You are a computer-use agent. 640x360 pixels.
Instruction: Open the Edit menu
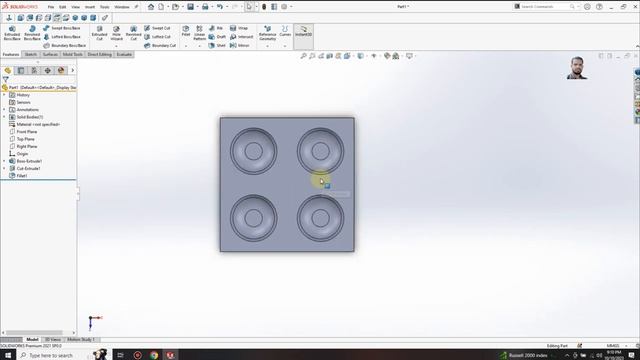pos(62,7)
